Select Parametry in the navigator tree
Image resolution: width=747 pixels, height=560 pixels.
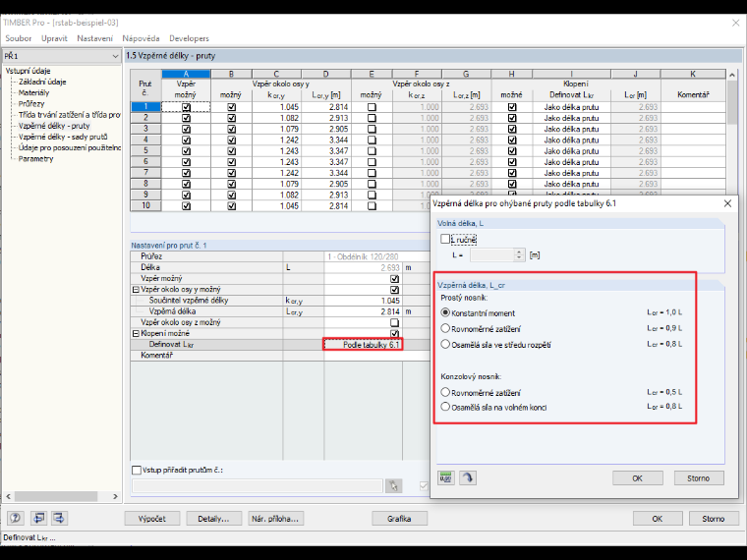[35, 158]
